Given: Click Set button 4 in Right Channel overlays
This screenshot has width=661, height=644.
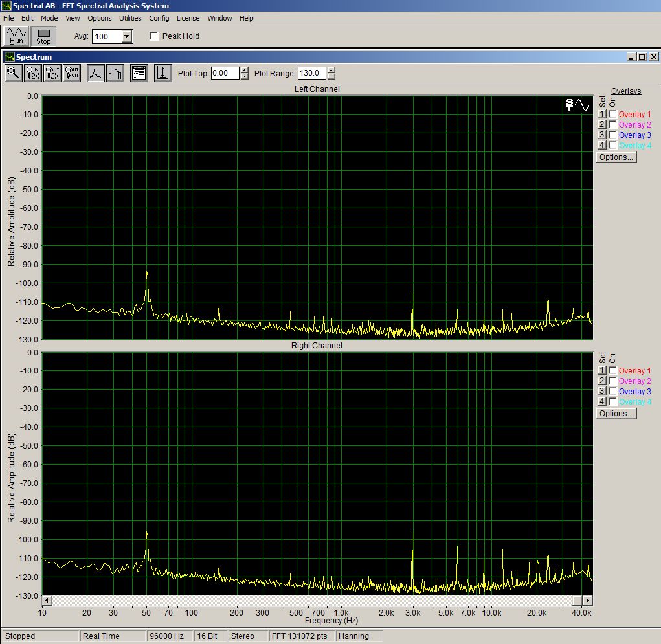Looking at the screenshot, I should (602, 402).
